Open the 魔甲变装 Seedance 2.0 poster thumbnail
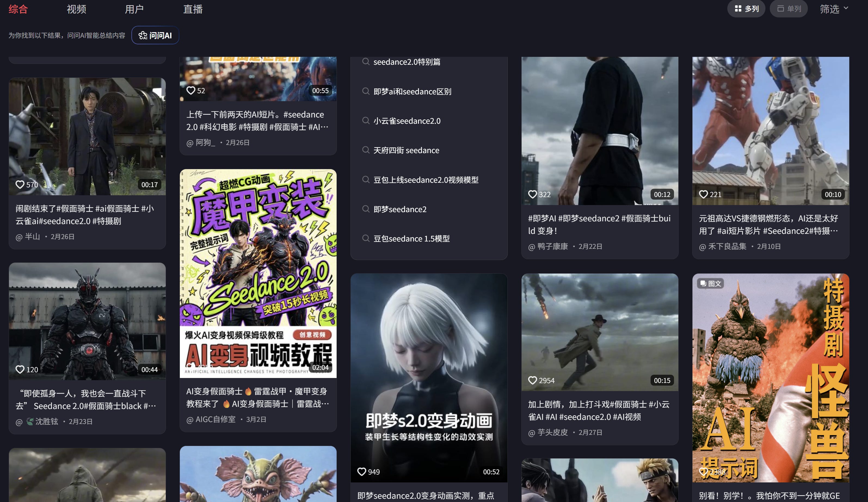868x502 pixels. (258, 273)
